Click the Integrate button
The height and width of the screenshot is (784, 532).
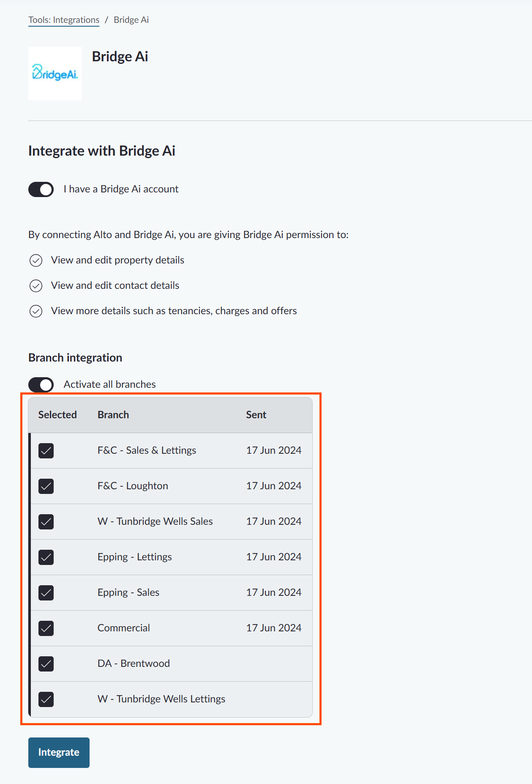pyautogui.click(x=59, y=753)
